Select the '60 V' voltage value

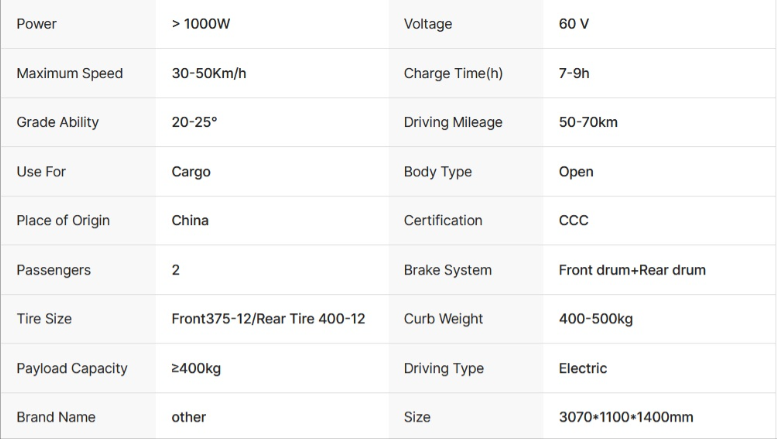(574, 24)
